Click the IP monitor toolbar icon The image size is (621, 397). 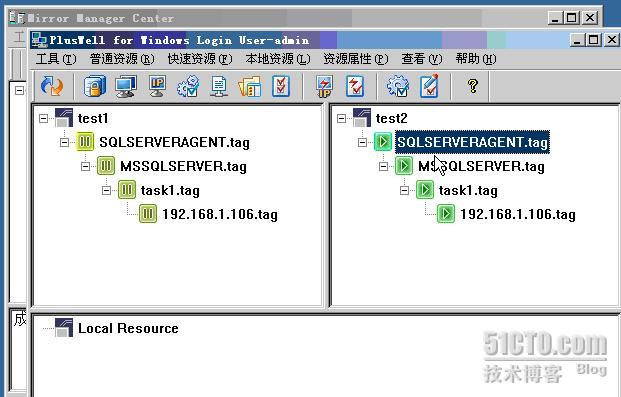(x=157, y=86)
